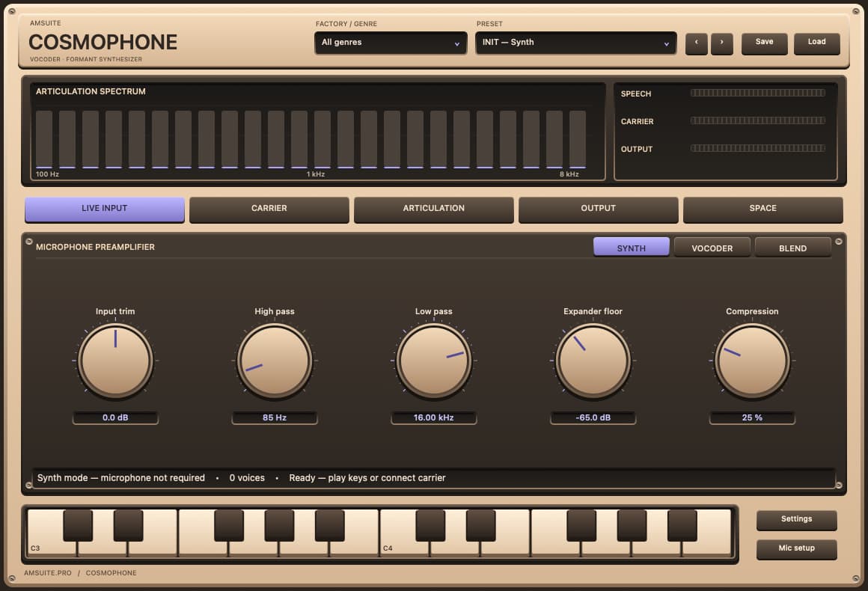This screenshot has width=868, height=591.
Task: Click the 16.00 kHz low pass value
Action: click(x=433, y=417)
